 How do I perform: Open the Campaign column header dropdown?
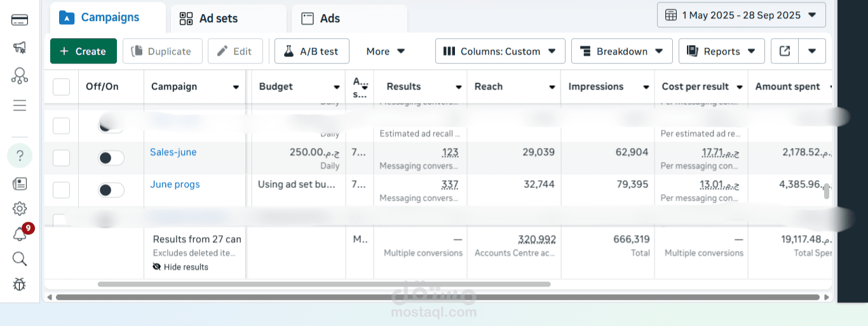(x=236, y=87)
